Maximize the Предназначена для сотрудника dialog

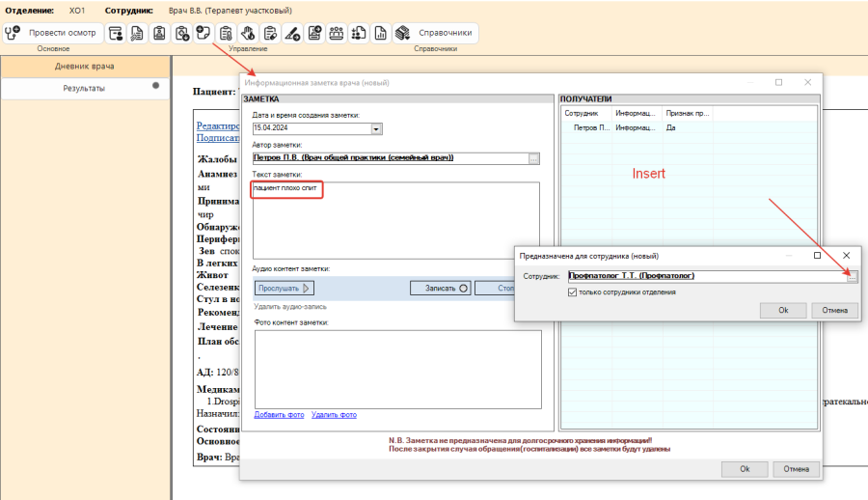pos(817,256)
